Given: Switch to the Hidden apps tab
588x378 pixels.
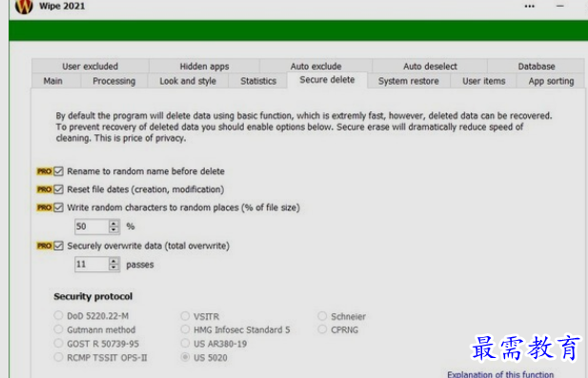Looking at the screenshot, I should (x=204, y=67).
